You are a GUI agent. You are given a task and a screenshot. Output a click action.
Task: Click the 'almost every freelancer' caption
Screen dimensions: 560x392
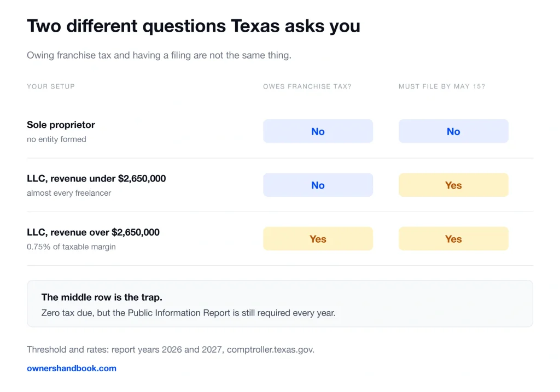pos(69,193)
